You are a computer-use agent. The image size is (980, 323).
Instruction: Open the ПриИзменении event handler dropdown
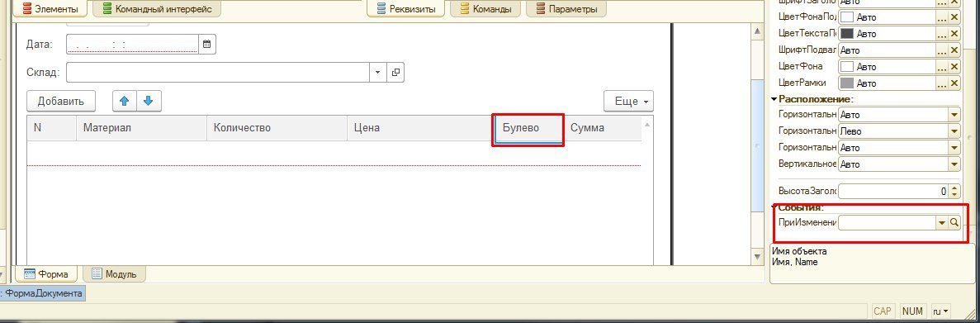(942, 222)
